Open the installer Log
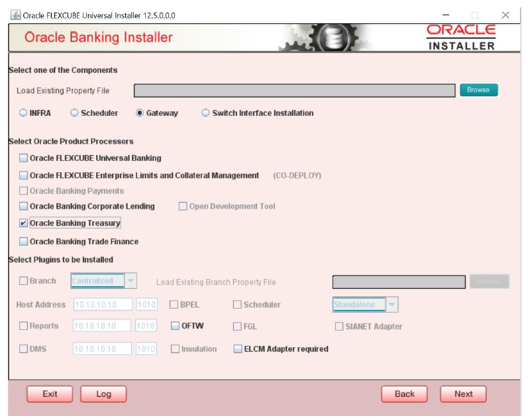 (x=103, y=394)
